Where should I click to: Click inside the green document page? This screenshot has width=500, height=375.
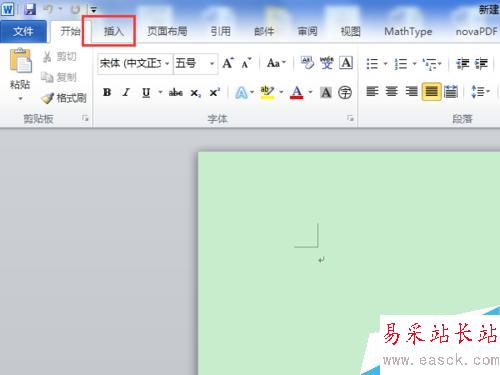[349, 263]
